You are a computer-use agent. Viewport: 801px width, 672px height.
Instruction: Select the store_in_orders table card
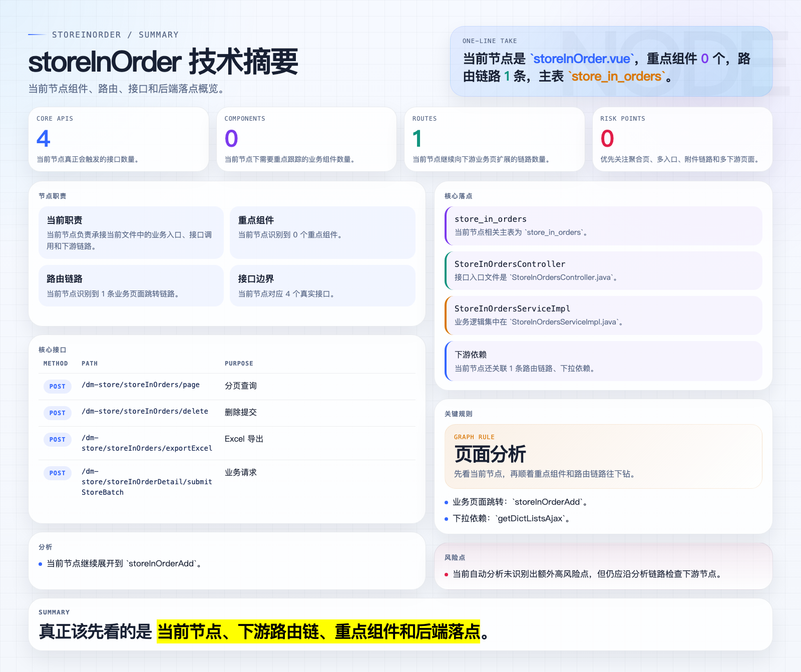pyautogui.click(x=603, y=226)
